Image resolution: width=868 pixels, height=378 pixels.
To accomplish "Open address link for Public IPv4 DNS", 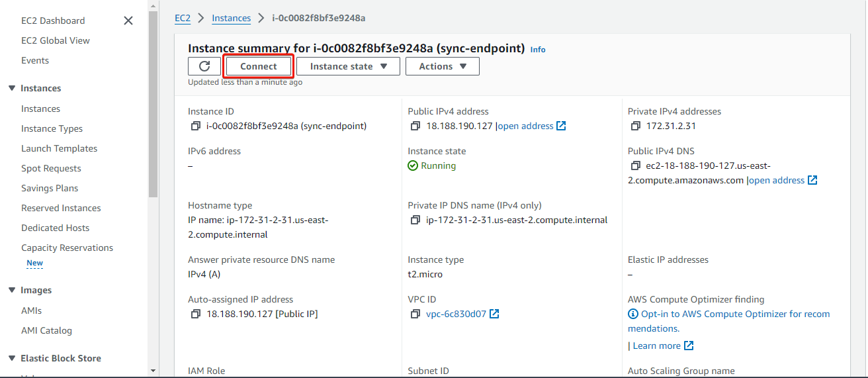I will (777, 180).
